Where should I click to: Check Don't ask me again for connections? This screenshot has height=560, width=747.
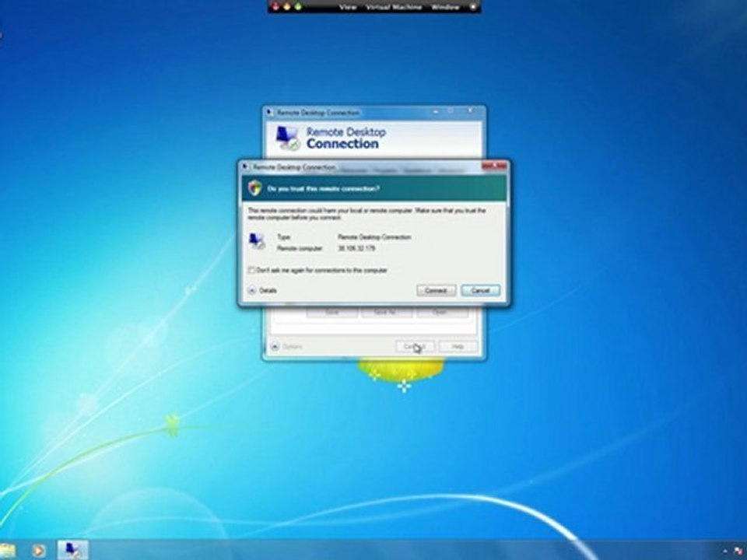251,271
